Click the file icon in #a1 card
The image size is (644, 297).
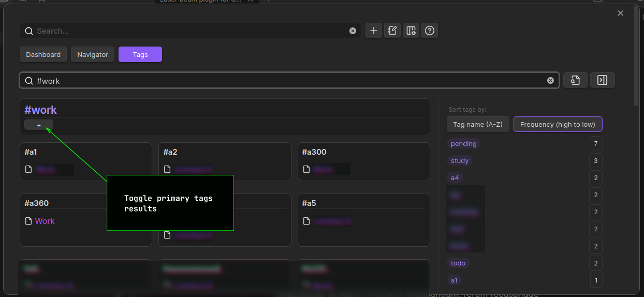[x=29, y=169]
